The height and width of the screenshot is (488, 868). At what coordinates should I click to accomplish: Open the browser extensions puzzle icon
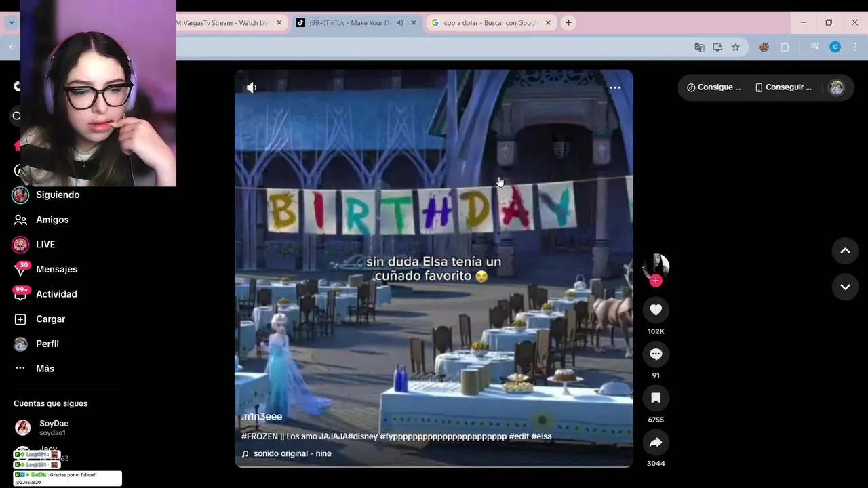pos(785,47)
